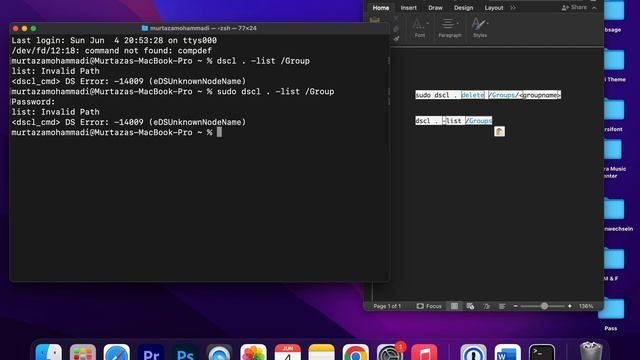The image size is (640, 360).
Task: Click the "delete" word in the Word document
Action: coord(472,95)
